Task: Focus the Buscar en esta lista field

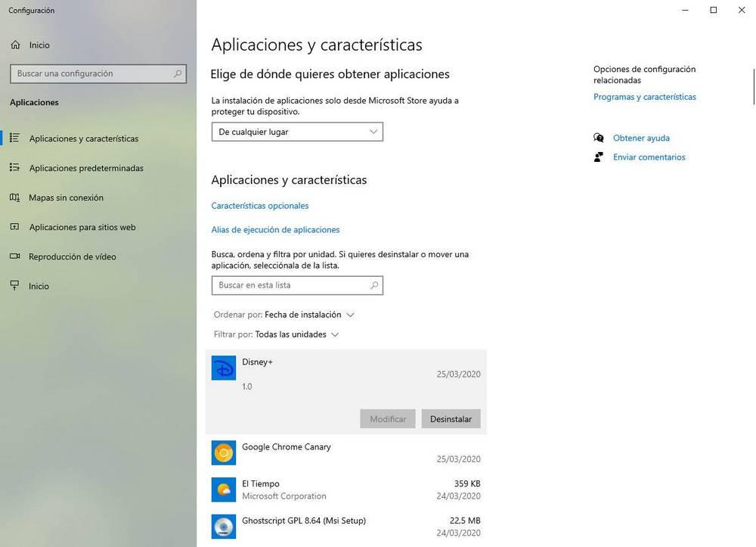Action: (297, 285)
